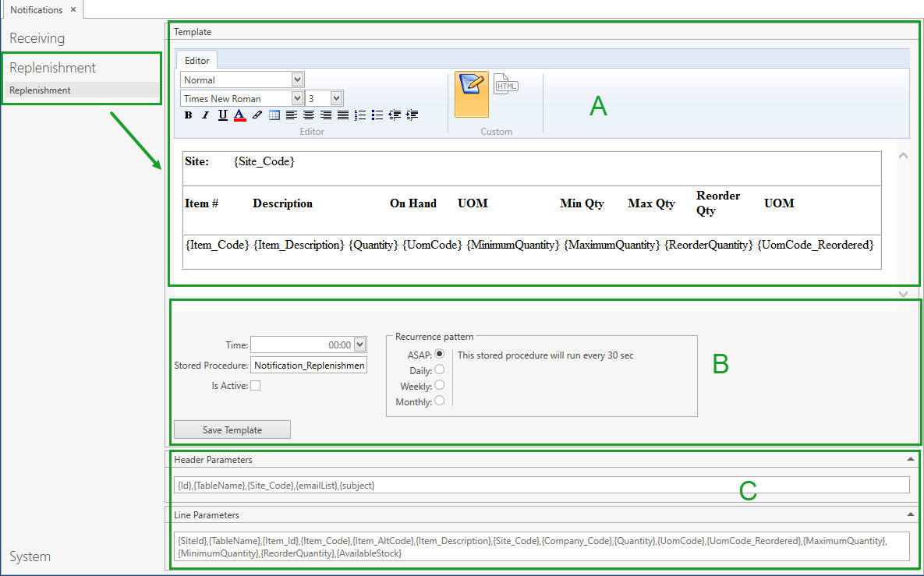The width and height of the screenshot is (924, 576).
Task: Expand the Times New Roman font dropdown
Action: (297, 98)
